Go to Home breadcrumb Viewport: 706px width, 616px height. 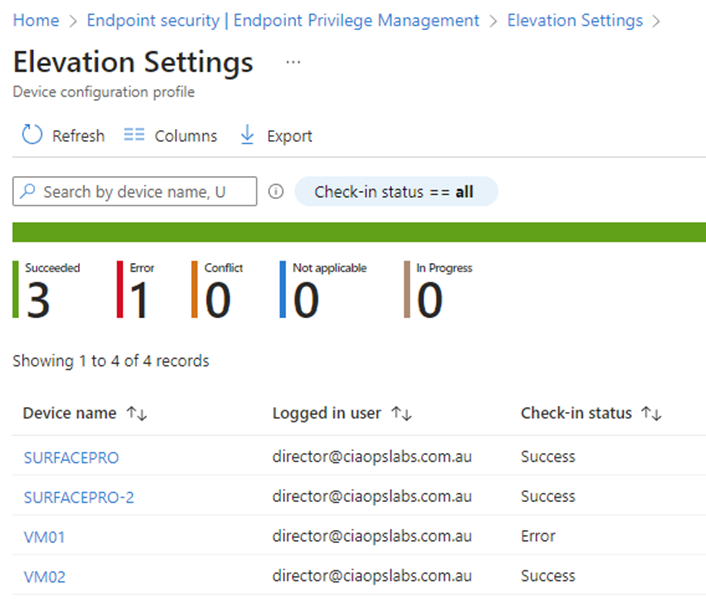[36, 20]
